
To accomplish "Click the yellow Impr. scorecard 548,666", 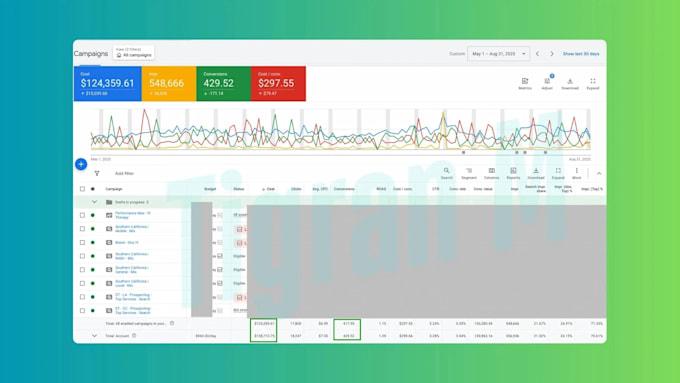I will click(169, 84).
